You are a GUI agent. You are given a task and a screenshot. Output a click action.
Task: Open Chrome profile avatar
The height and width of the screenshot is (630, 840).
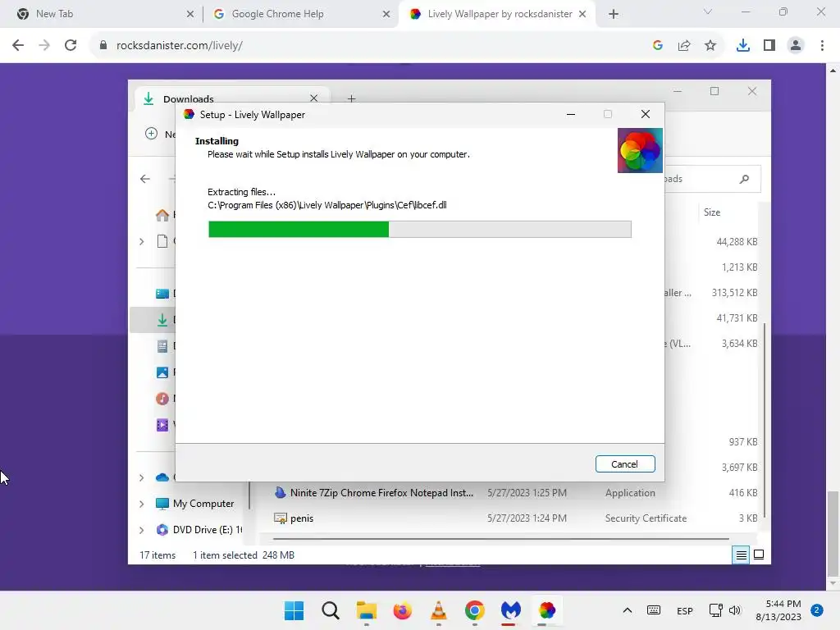(796, 46)
